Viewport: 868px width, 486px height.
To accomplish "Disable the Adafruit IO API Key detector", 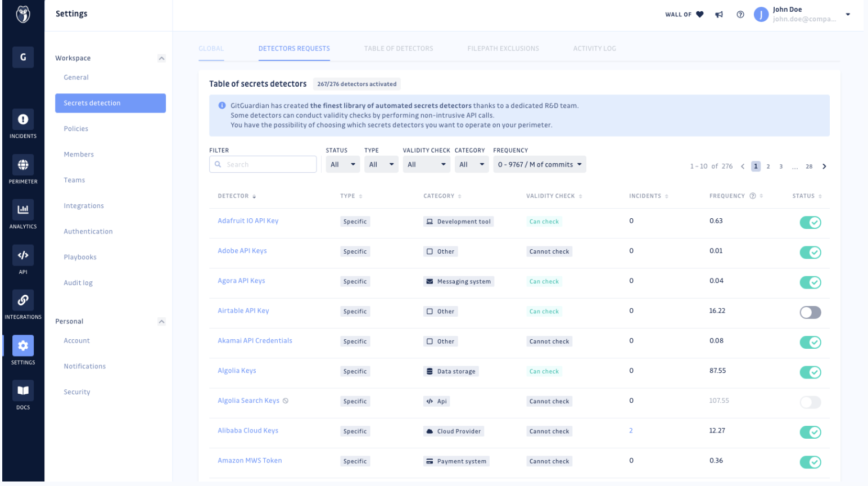I will point(811,222).
